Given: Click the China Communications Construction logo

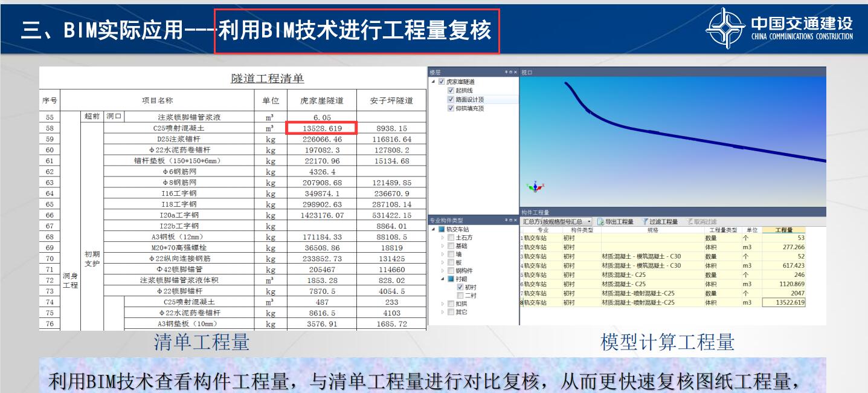Looking at the screenshot, I should tap(780, 28).
